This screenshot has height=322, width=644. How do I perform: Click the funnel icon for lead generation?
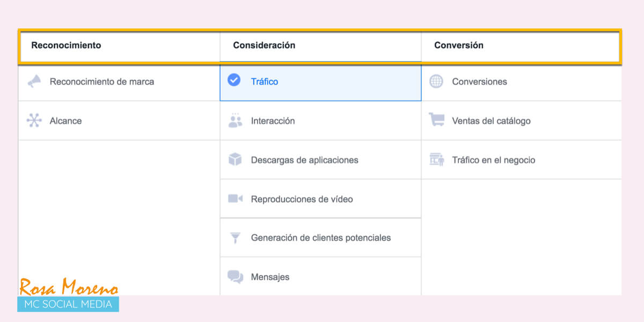235,238
